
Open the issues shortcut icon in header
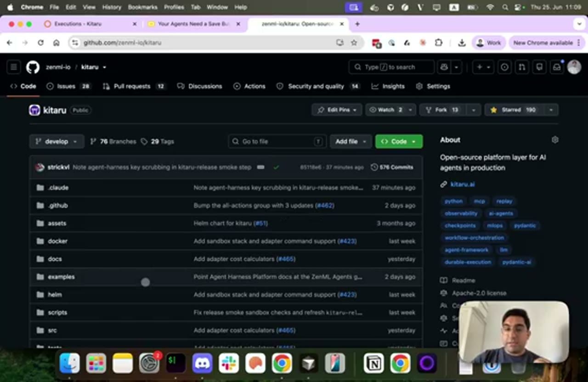504,67
